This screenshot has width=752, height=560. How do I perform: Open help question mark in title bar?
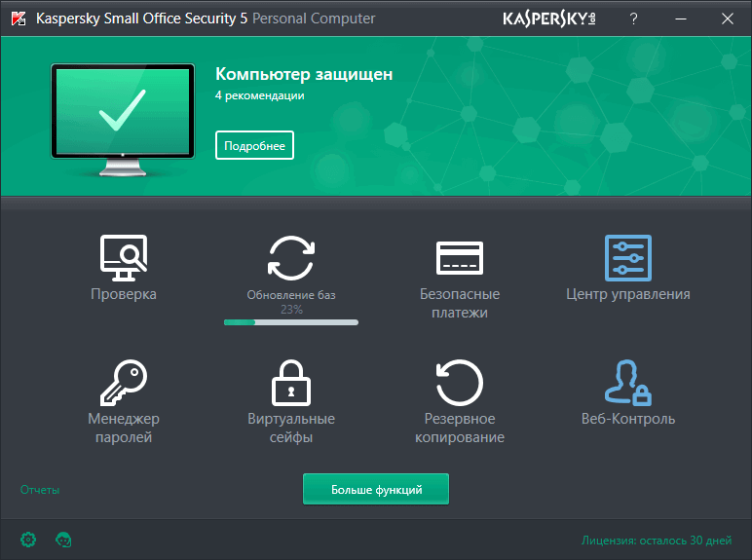[633, 19]
